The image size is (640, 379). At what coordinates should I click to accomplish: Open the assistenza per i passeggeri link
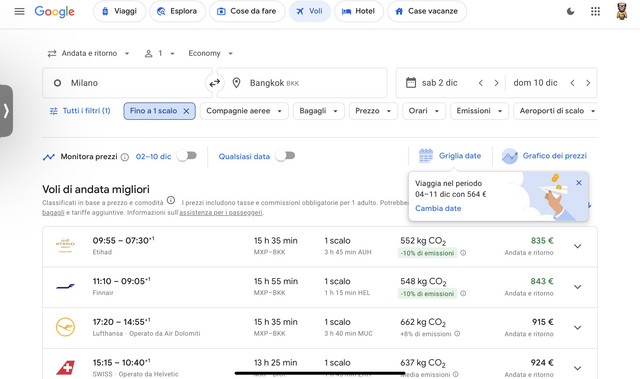[x=221, y=213]
